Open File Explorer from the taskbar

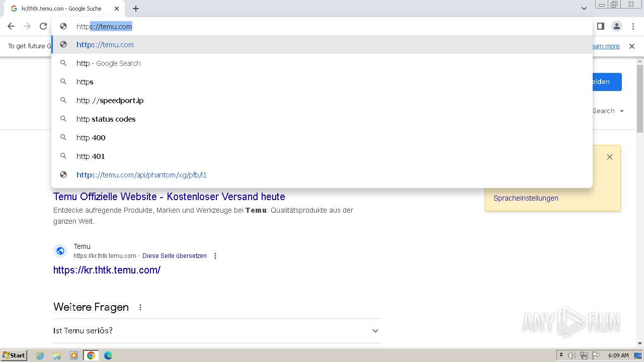tap(57, 355)
